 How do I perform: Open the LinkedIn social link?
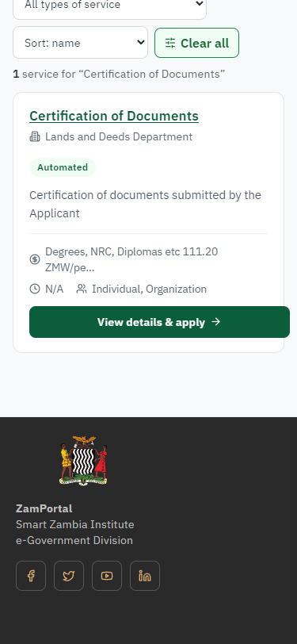point(145,576)
